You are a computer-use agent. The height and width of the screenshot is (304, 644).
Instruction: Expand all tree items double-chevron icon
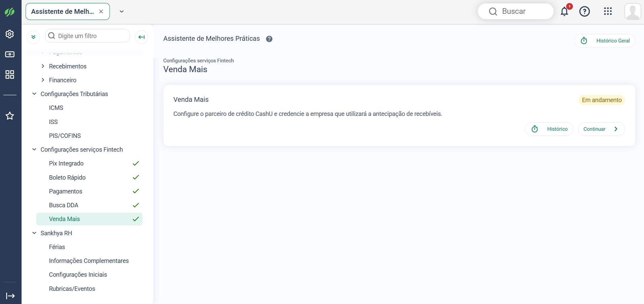(33, 37)
